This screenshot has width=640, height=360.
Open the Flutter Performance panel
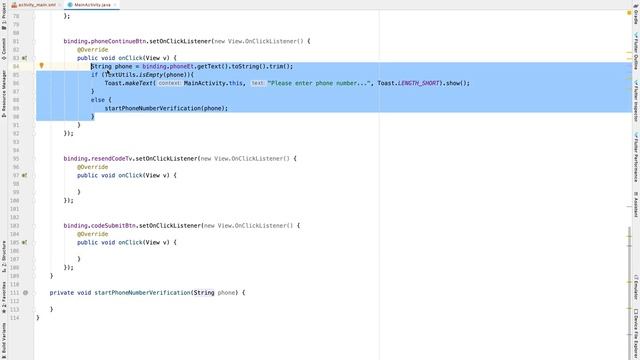click(x=636, y=157)
